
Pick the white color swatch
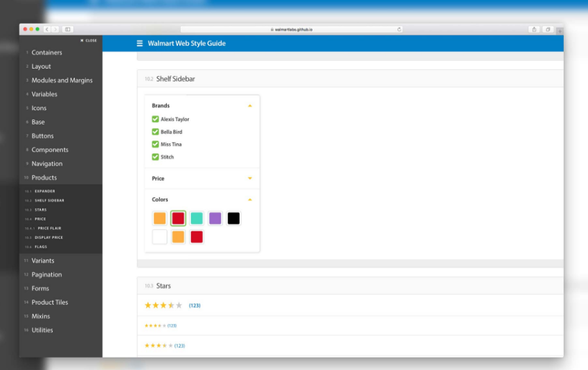pyautogui.click(x=160, y=237)
